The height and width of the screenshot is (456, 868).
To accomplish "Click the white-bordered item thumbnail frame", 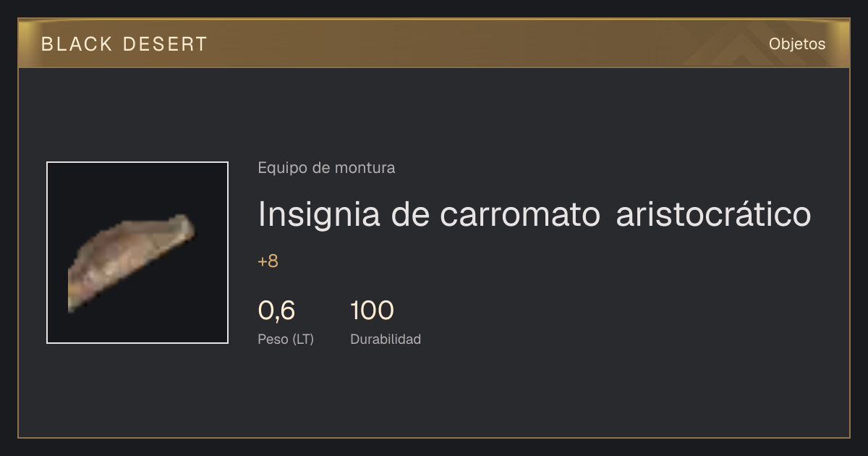I will pos(137,253).
